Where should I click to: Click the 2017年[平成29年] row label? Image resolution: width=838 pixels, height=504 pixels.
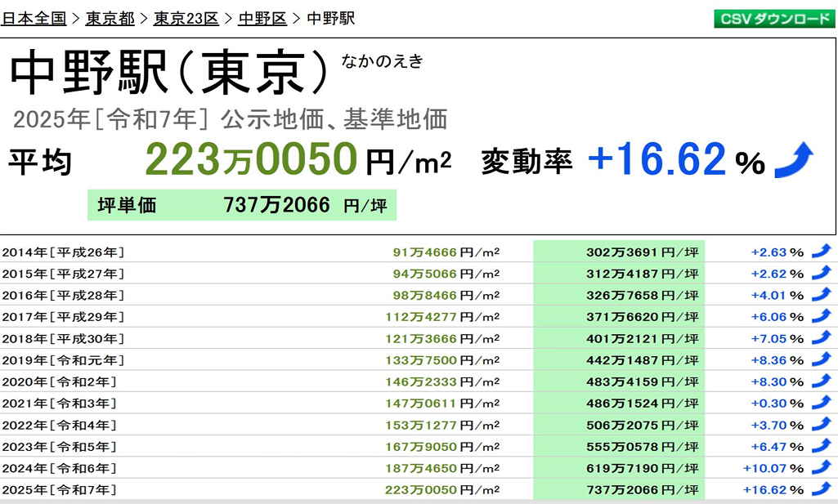click(x=63, y=317)
